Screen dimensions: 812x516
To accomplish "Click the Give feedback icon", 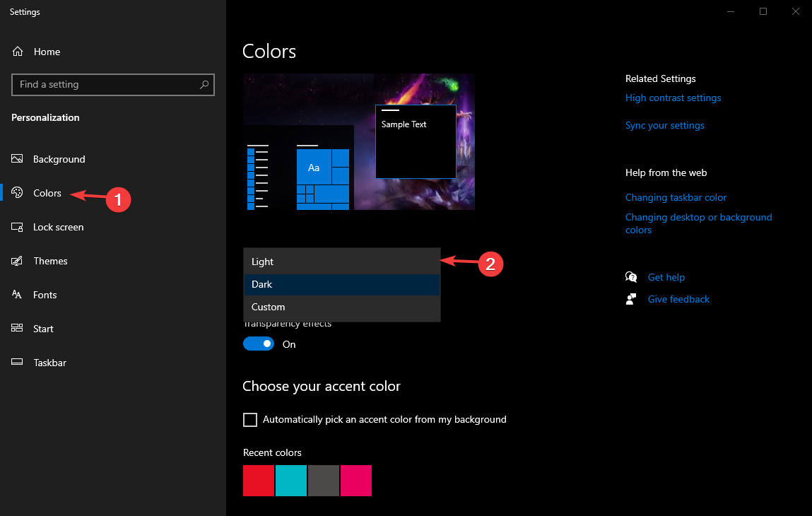I will click(630, 299).
